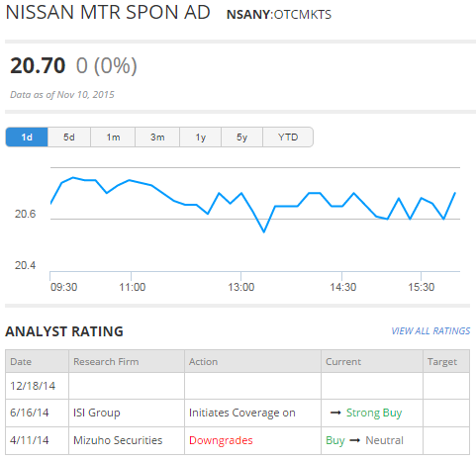Select the 20.70 price value

[x=38, y=65]
